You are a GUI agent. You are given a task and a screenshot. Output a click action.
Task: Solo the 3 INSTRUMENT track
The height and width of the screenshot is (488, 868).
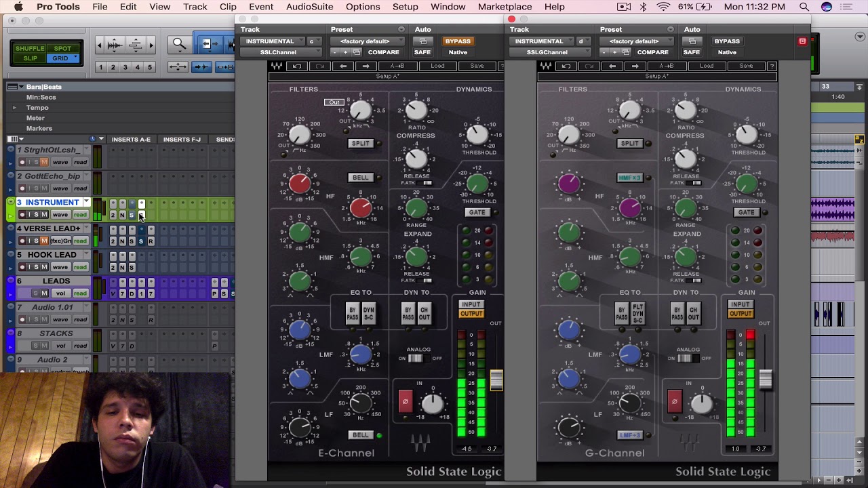37,215
